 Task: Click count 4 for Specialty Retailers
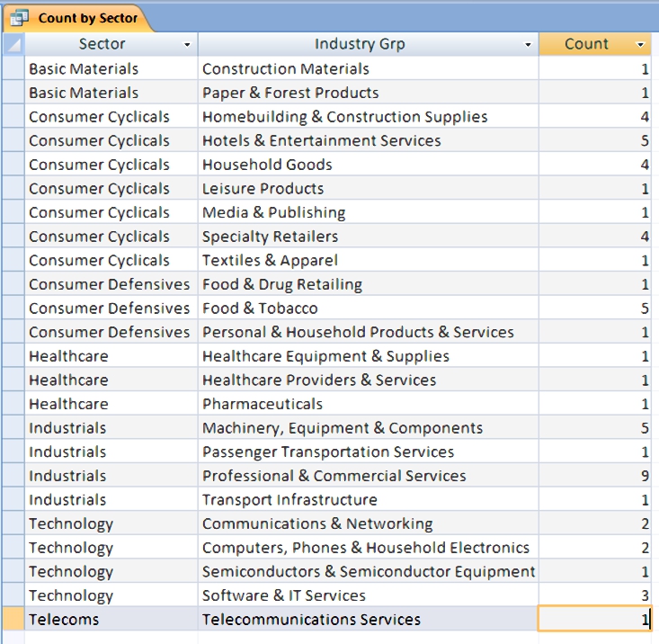[x=594, y=237]
